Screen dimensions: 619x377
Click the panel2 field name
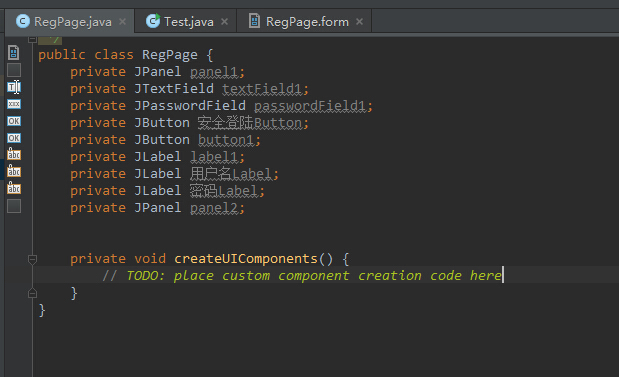pos(214,208)
